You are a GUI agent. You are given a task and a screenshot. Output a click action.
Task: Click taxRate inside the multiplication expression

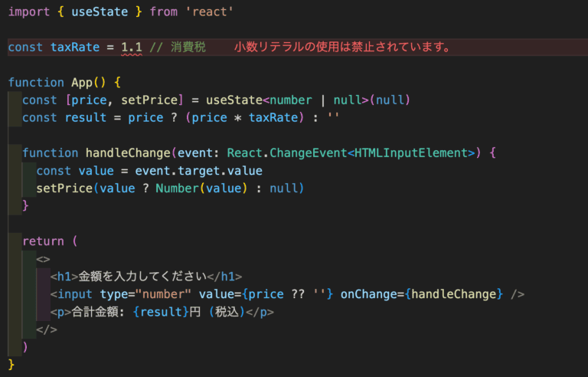pyautogui.click(x=273, y=117)
